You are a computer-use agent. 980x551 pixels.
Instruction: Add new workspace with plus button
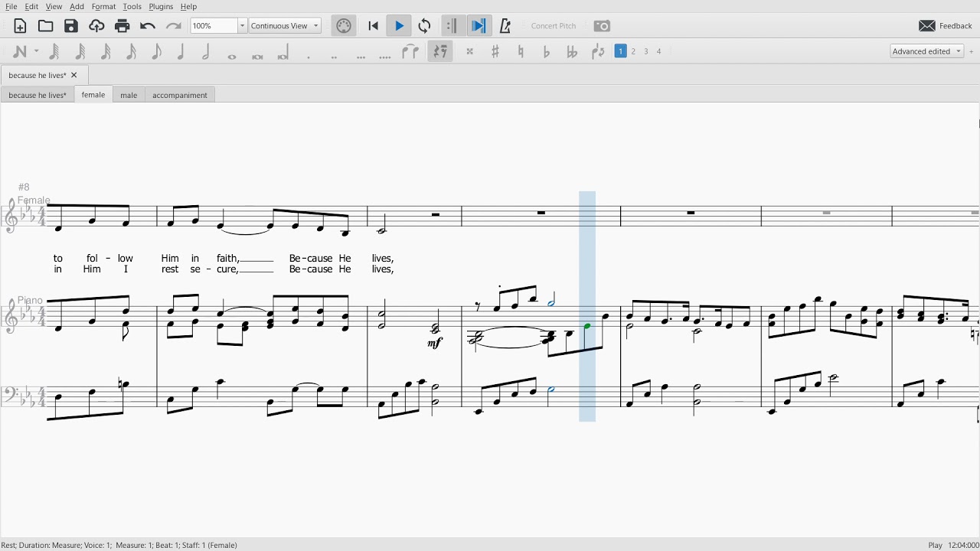click(x=972, y=51)
